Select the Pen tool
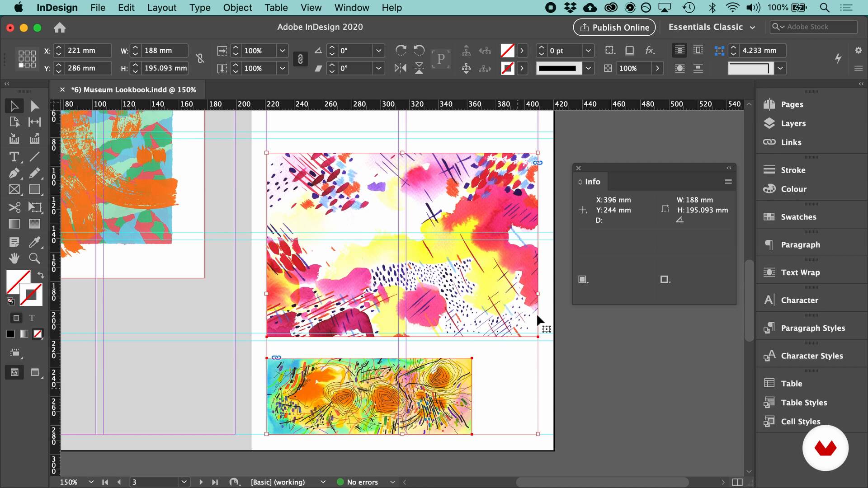This screenshot has width=868, height=488. pos(14,173)
